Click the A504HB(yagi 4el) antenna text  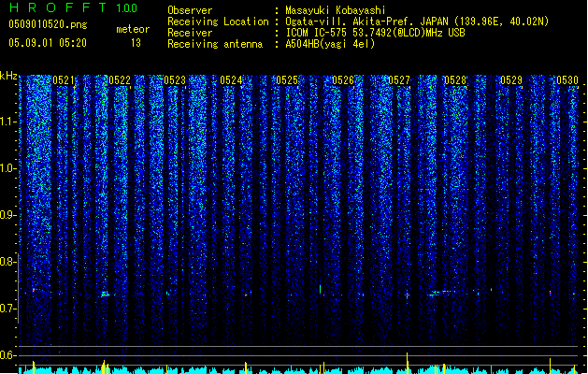330,44
